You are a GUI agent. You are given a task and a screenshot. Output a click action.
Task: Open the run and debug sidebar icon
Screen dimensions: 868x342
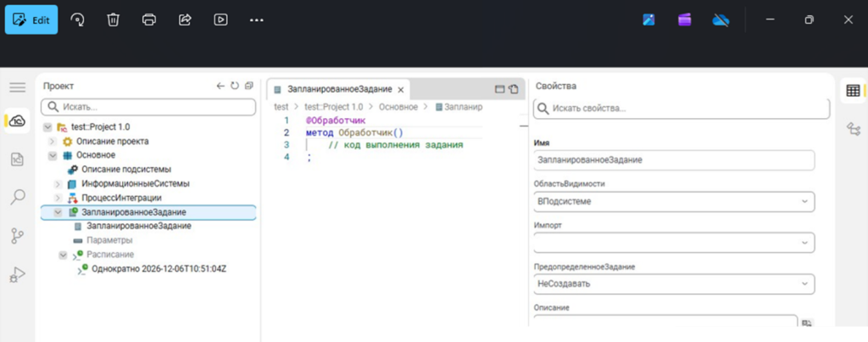(17, 275)
